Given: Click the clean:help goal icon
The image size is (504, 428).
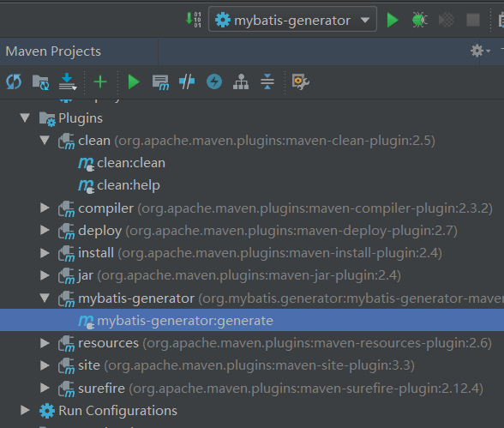Looking at the screenshot, I should click(x=86, y=186).
